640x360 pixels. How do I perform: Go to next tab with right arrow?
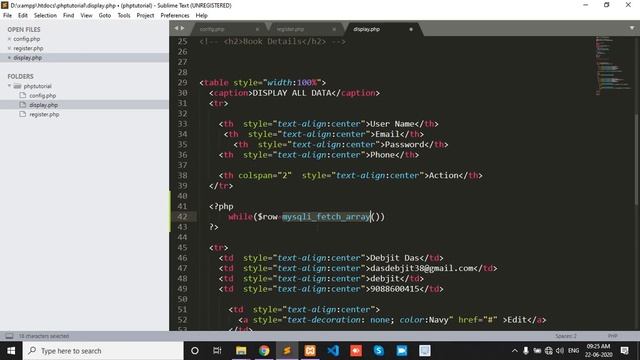tap(182, 28)
